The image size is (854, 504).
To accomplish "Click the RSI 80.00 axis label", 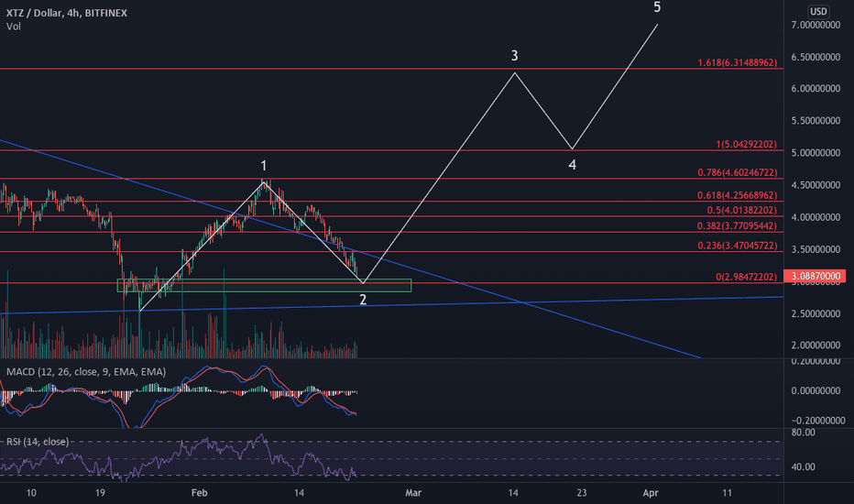I will 804,433.
